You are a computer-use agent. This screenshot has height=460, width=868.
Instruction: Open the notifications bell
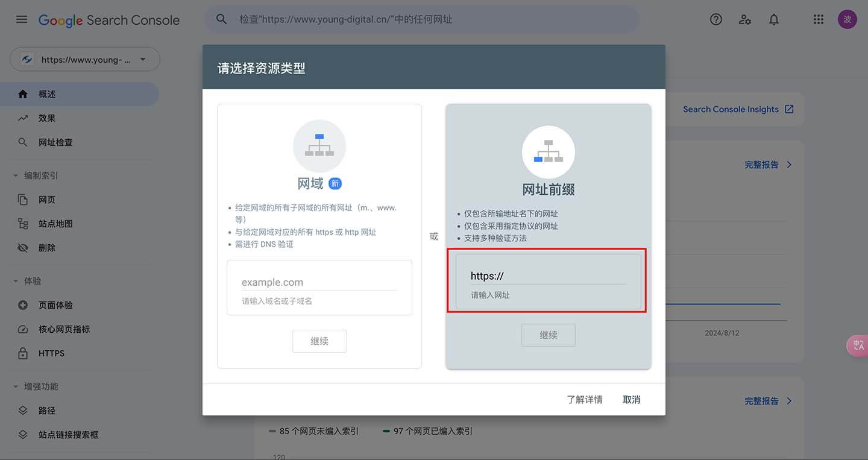(x=774, y=19)
